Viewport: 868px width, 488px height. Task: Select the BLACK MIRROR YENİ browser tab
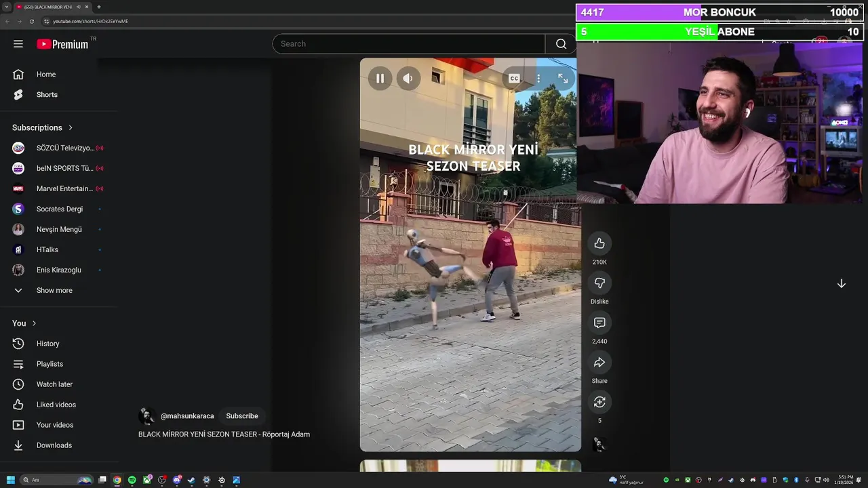tap(47, 7)
